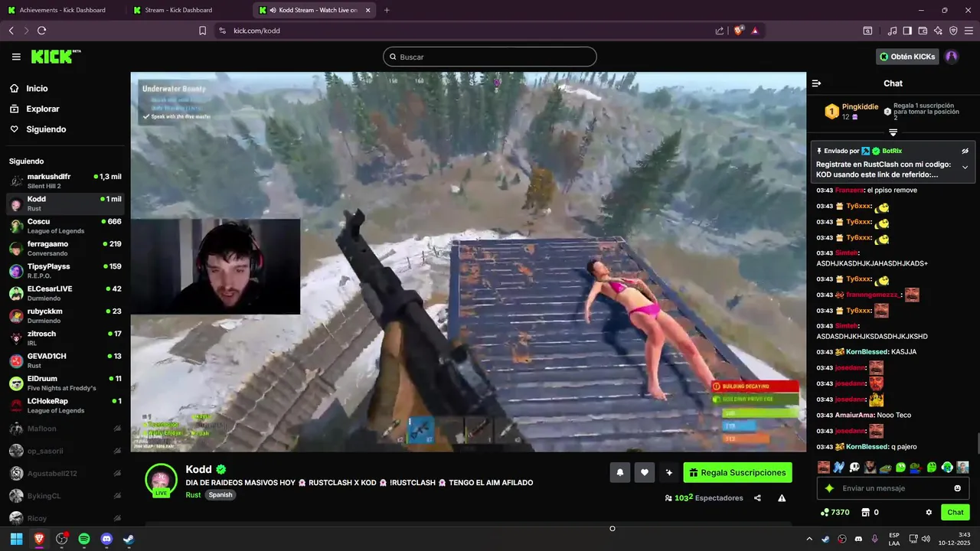Click Pingkiddie top gifter name
This screenshot has width=980, height=551.
(x=860, y=107)
